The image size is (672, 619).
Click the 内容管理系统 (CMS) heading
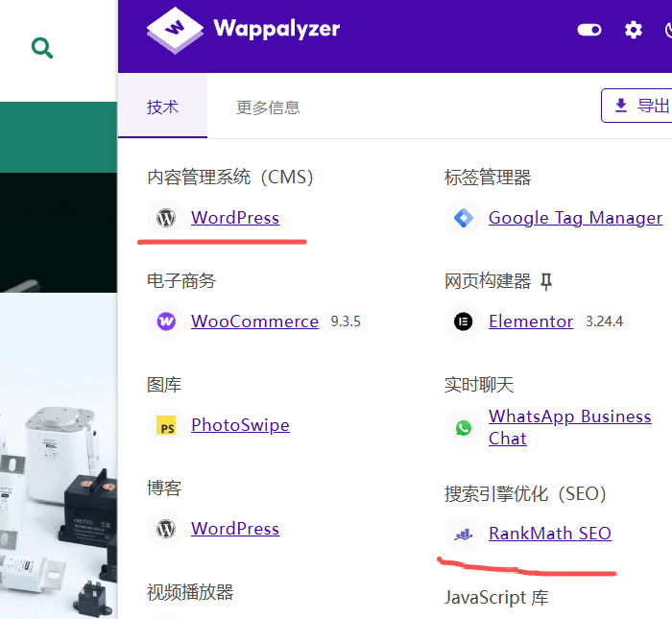click(230, 178)
